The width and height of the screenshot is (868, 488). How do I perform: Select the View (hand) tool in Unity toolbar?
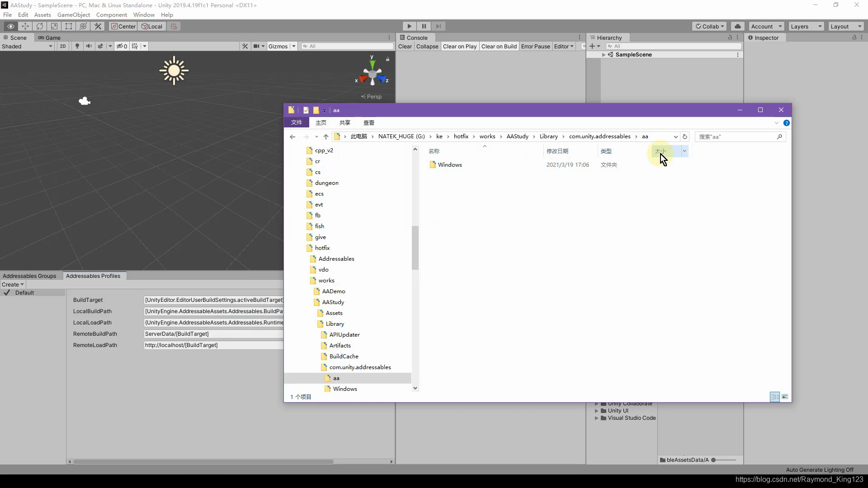coord(11,26)
